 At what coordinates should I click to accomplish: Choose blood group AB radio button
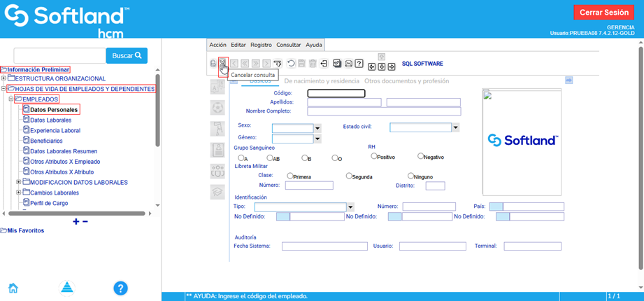(270, 157)
